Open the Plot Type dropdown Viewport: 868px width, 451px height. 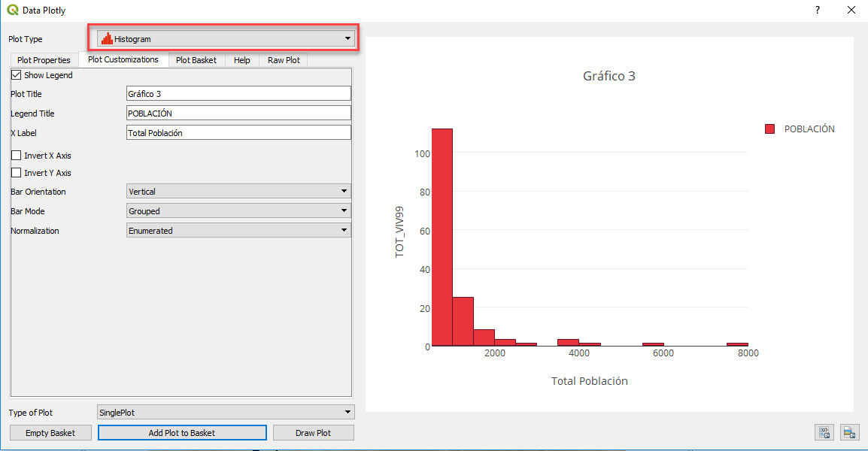tap(347, 38)
